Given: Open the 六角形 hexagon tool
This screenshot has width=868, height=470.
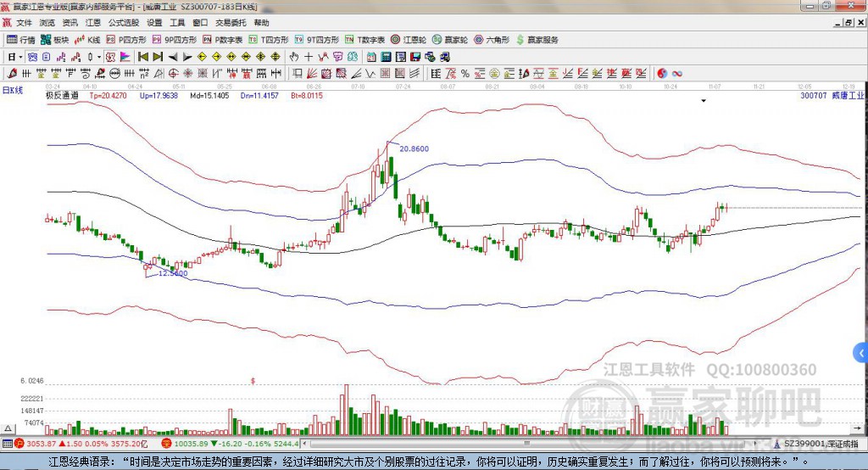Looking at the screenshot, I should (492, 40).
